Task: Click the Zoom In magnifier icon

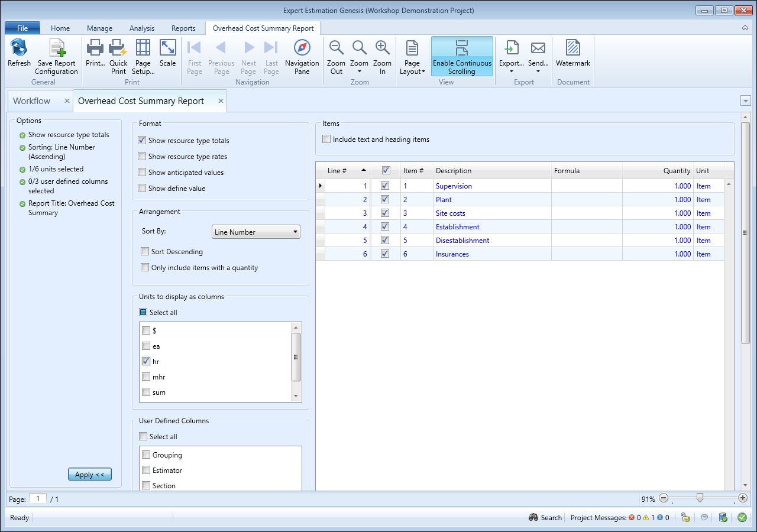Action: pyautogui.click(x=382, y=48)
